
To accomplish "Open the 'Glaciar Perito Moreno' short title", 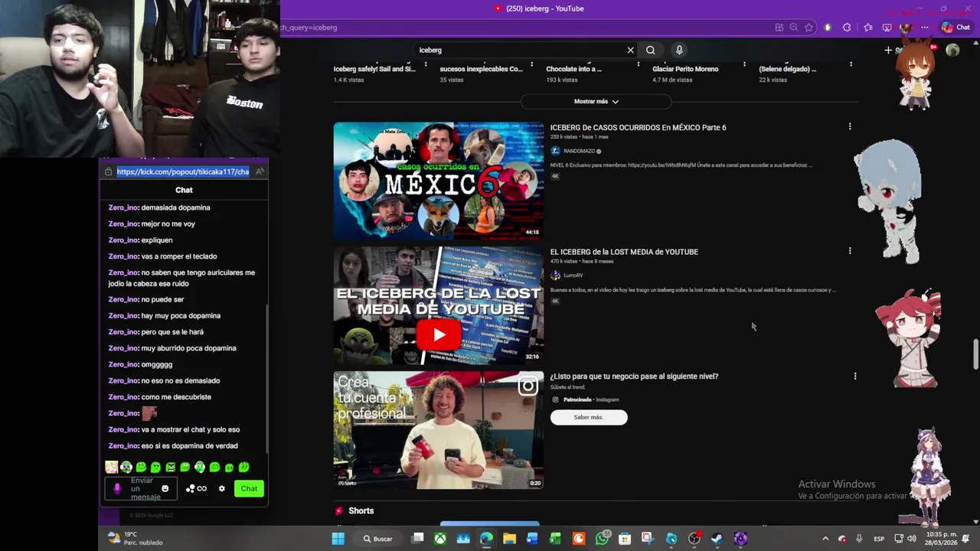I will click(685, 69).
